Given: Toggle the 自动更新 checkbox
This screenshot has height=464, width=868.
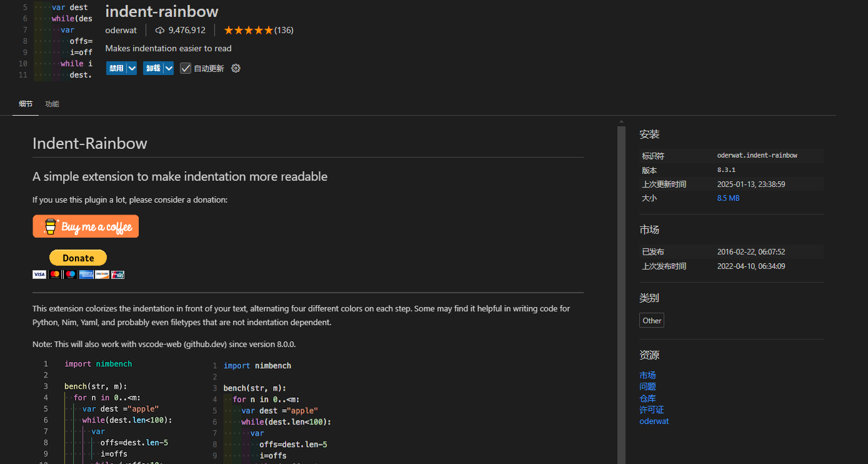Looking at the screenshot, I should point(186,68).
